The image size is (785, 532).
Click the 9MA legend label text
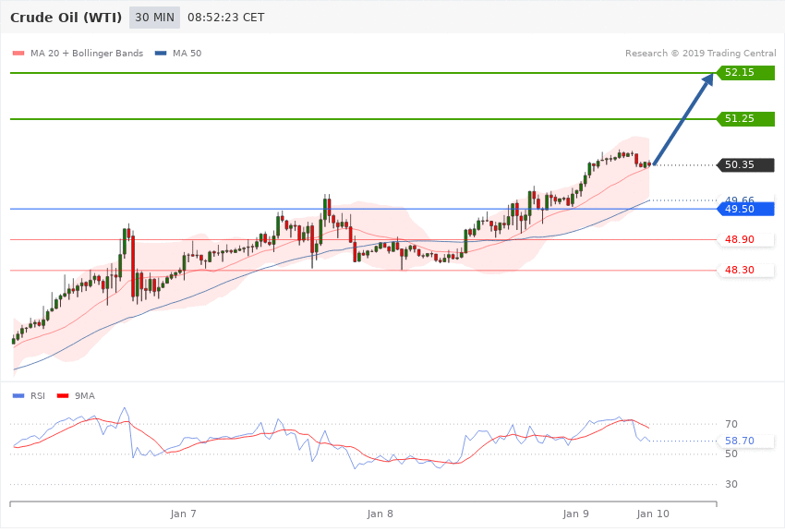point(85,396)
